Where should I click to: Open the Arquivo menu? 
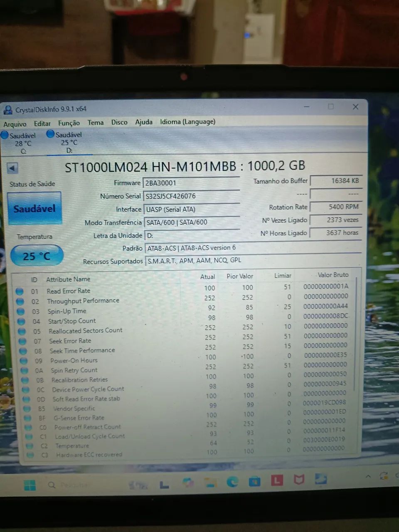(15, 124)
